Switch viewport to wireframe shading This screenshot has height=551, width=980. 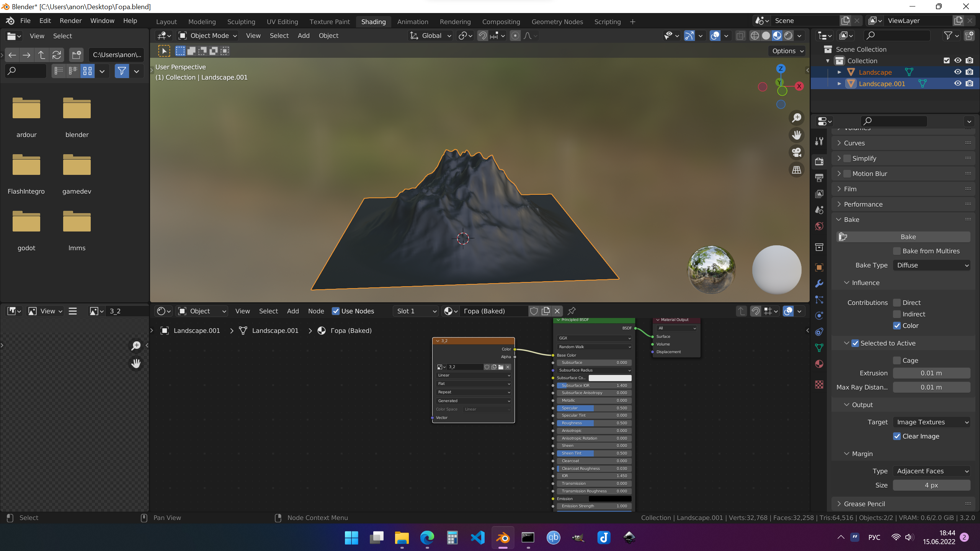click(755, 36)
